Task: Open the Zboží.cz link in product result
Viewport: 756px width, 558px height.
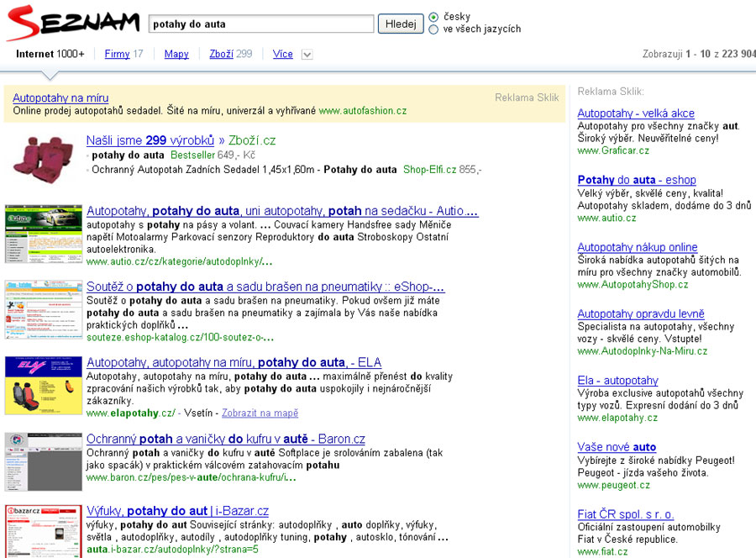Action: coord(252,140)
